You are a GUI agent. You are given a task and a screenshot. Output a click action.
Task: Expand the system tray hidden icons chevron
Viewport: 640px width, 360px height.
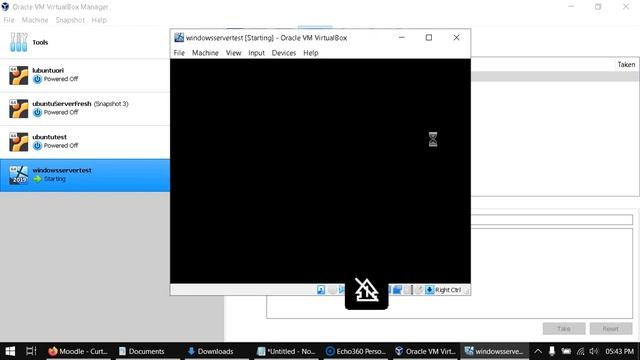pyautogui.click(x=538, y=351)
